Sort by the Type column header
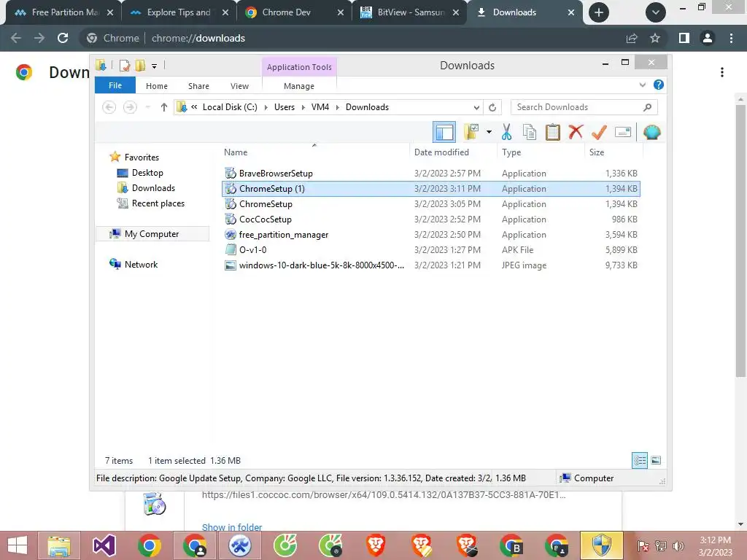The image size is (747, 560). tap(541, 152)
